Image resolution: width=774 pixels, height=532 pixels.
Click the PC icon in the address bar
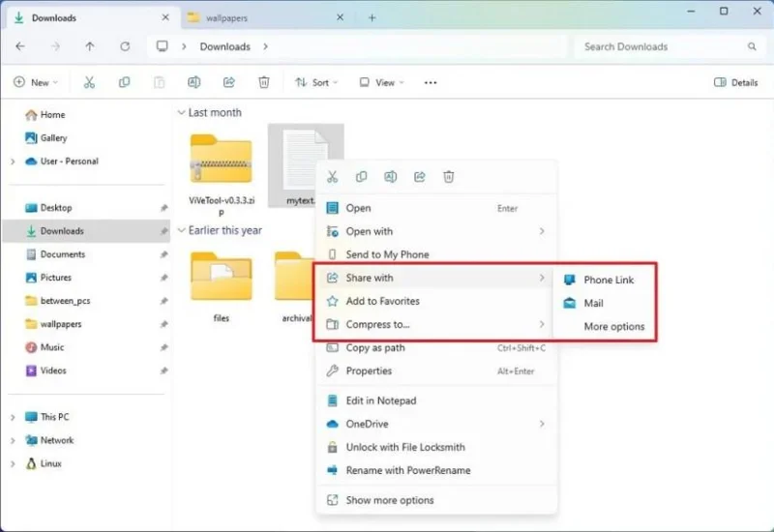coord(162,46)
